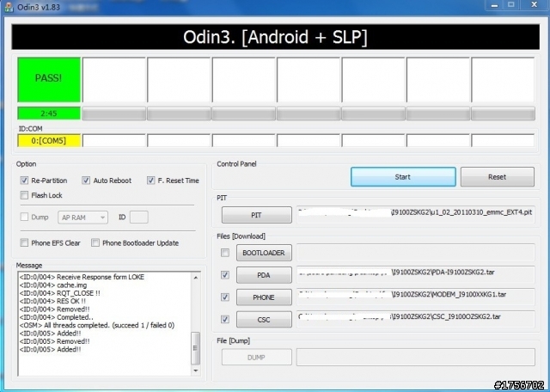550x392 pixels.
Task: Click the Odin3. [Android + SLP] banner
Action: [x=275, y=37]
